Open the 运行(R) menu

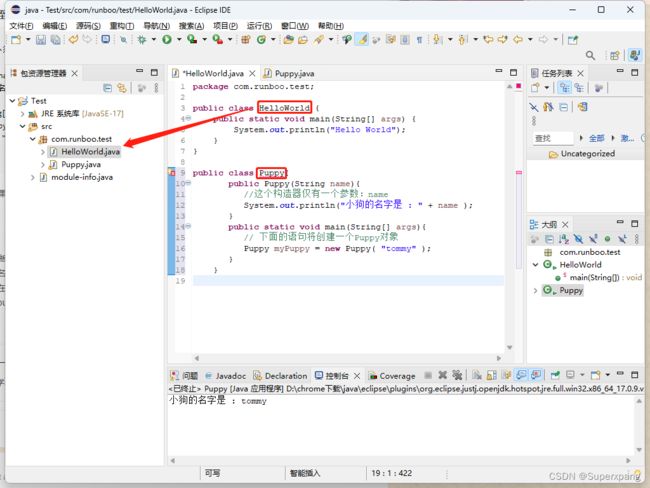coord(260,26)
